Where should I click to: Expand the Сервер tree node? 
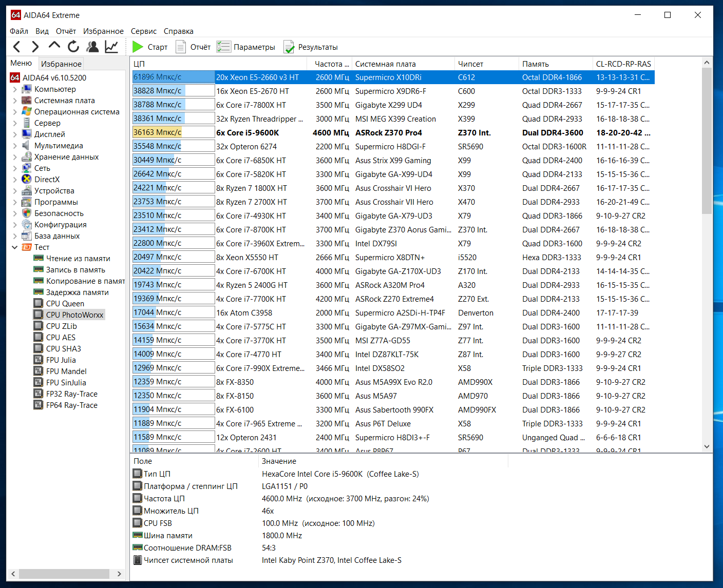[x=15, y=123]
